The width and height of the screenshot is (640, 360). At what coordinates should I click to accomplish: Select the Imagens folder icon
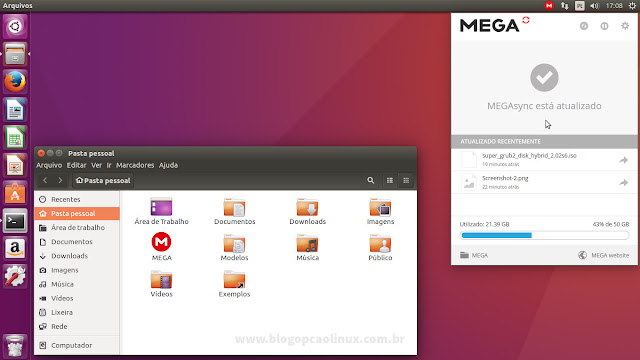coord(380,211)
